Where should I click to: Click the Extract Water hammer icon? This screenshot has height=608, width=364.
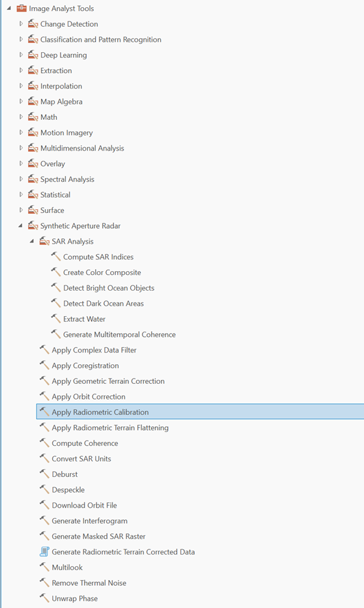tap(56, 319)
